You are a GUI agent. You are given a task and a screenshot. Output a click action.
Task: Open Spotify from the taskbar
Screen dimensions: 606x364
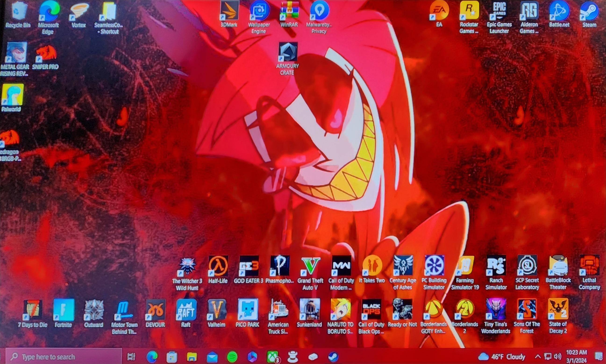click(232, 357)
